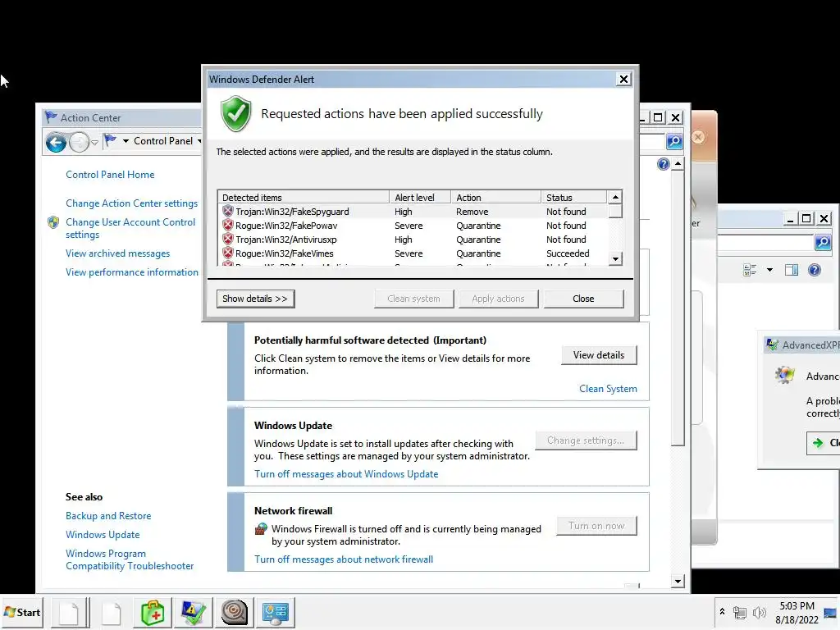This screenshot has width=840, height=630.
Task: Click the search field in right window
Action: pyautogui.click(x=765, y=242)
